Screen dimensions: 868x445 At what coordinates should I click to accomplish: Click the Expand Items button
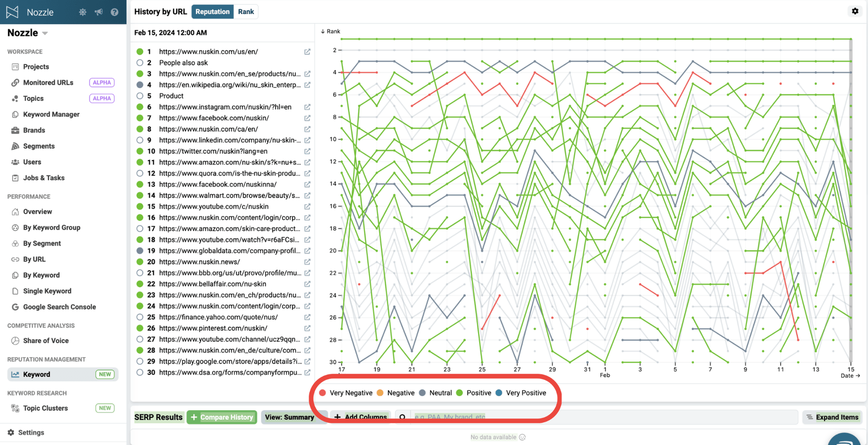tap(832, 417)
